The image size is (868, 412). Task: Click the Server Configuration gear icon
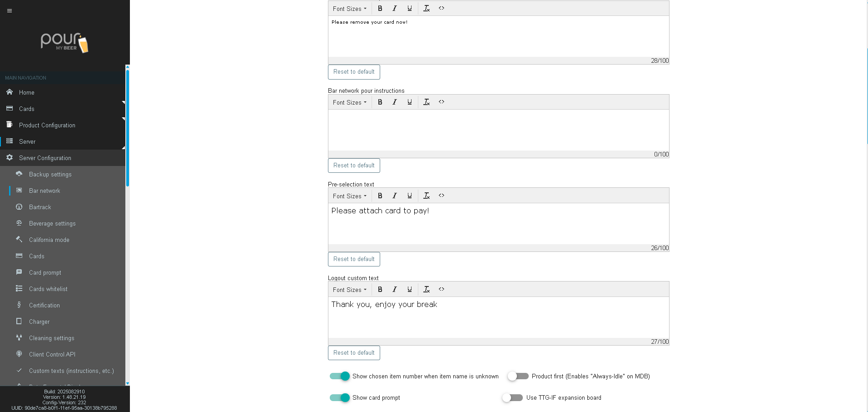10,157
